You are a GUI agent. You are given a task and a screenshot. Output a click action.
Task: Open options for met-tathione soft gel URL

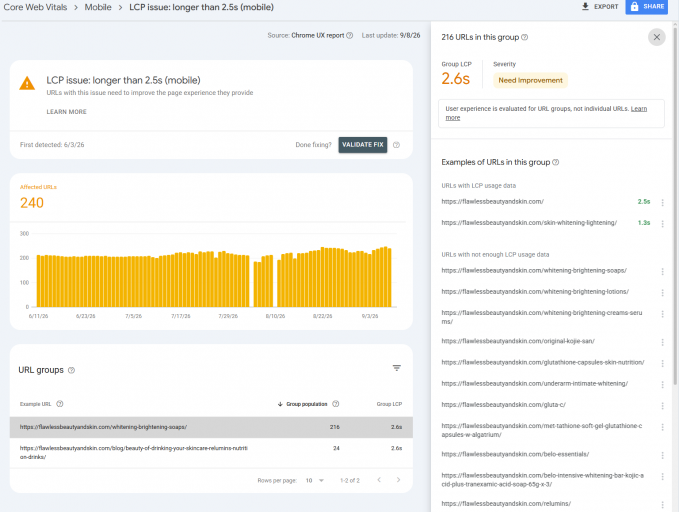tap(662, 427)
